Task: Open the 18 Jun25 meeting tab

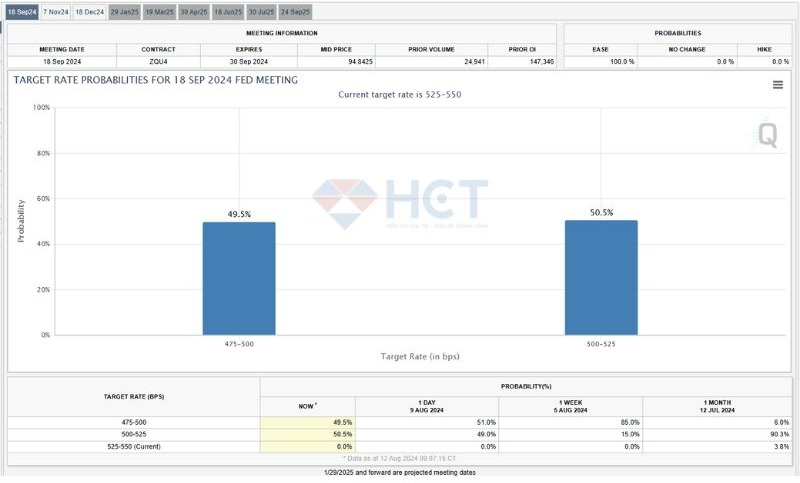Action: point(228,12)
